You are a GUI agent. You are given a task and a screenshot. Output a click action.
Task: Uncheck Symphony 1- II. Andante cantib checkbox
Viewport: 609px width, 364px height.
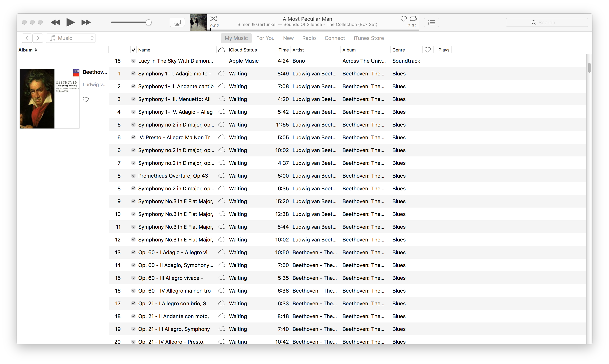tap(133, 86)
